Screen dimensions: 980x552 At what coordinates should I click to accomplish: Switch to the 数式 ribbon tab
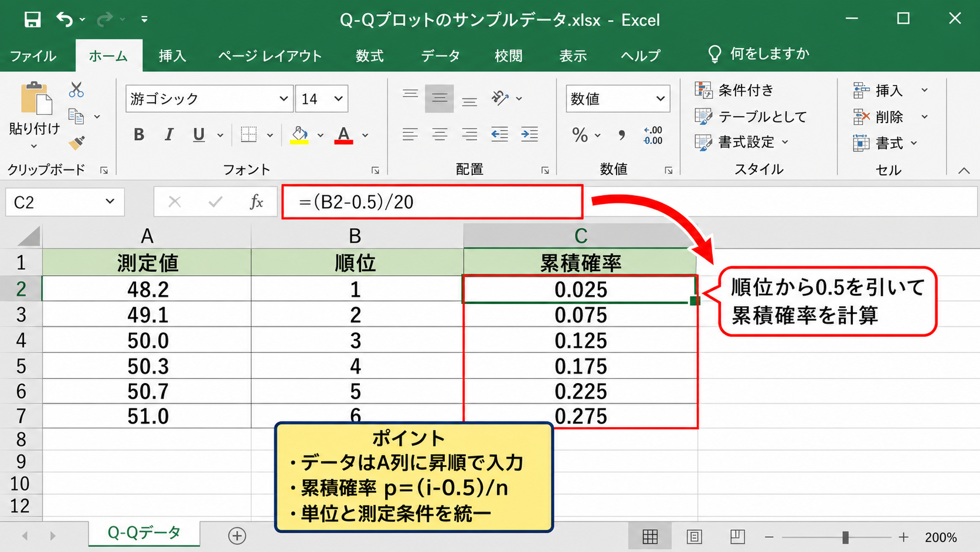click(370, 56)
